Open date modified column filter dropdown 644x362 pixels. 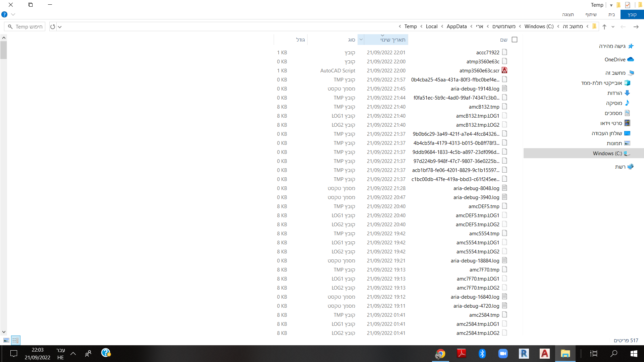tap(361, 40)
